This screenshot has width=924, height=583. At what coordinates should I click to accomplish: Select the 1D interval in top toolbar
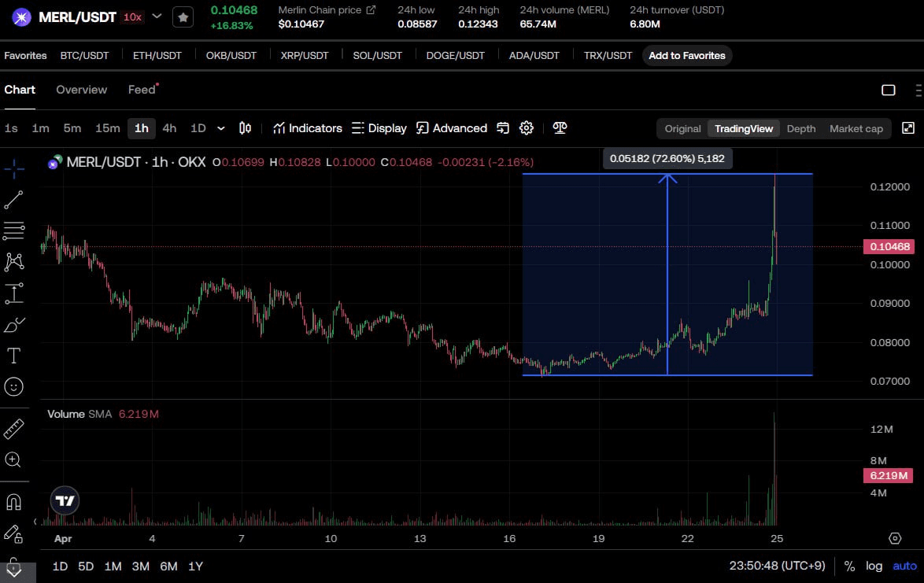198,128
